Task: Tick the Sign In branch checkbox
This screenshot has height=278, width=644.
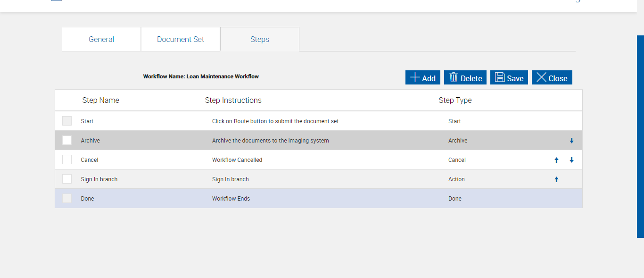Action: [x=67, y=179]
